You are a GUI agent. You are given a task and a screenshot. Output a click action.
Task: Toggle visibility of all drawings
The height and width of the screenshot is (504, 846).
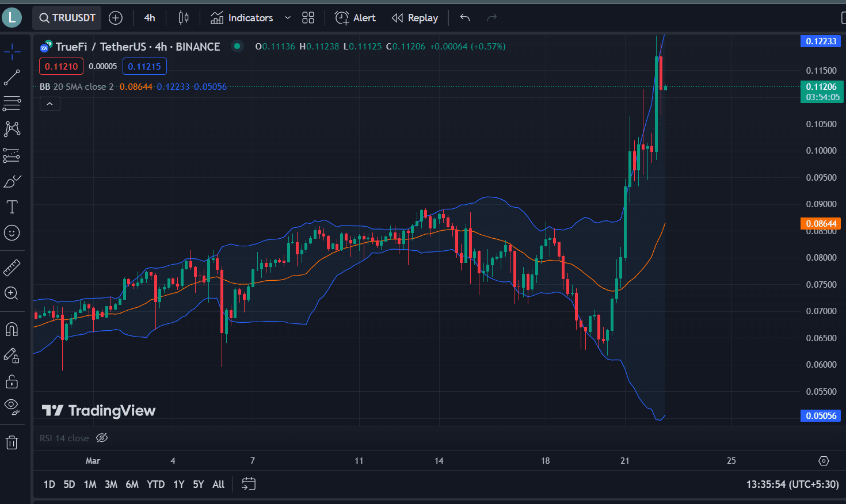(x=12, y=407)
